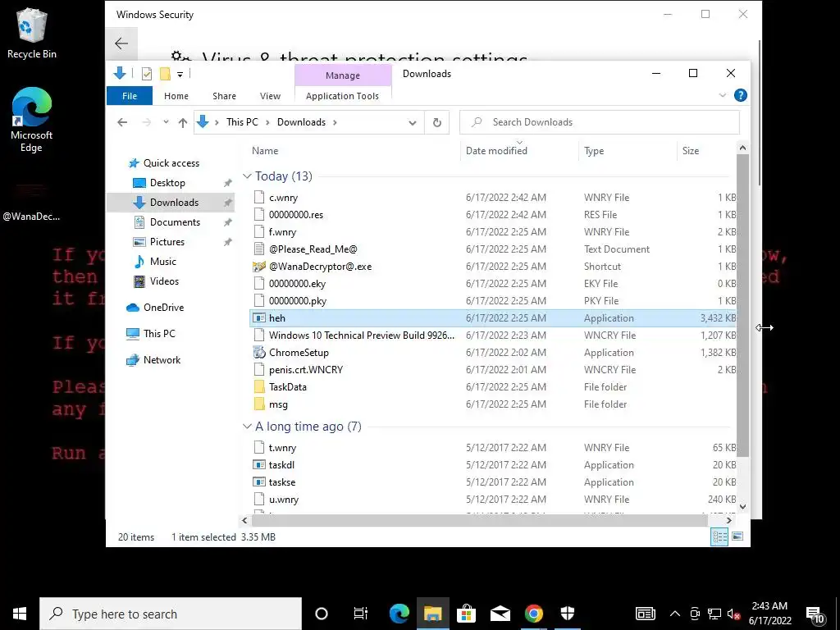Go up one folder level
The height and width of the screenshot is (630, 840).
183,123
